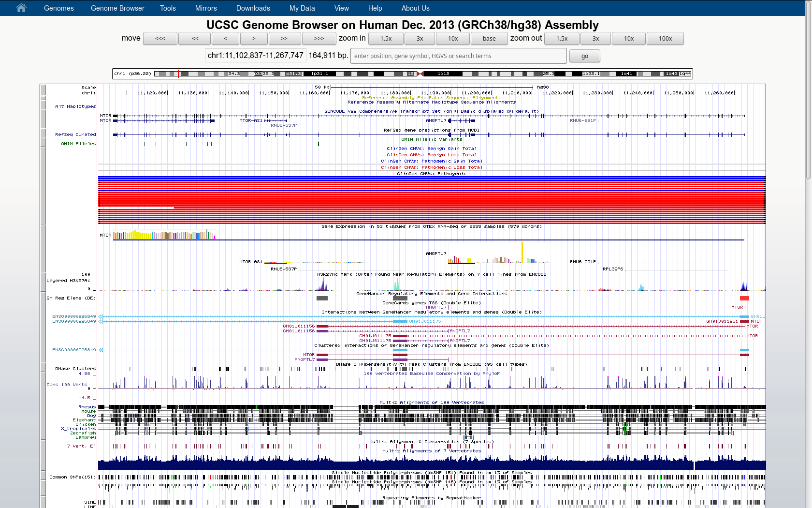Viewport: 812px width, 508px height.
Task: Zoom out 100x with the zoom button
Action: [x=665, y=38]
